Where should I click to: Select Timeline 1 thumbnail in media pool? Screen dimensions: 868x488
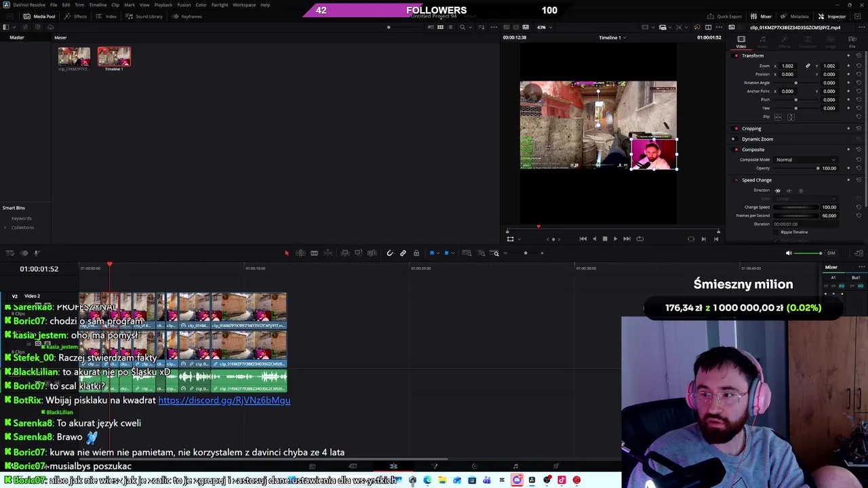click(114, 57)
